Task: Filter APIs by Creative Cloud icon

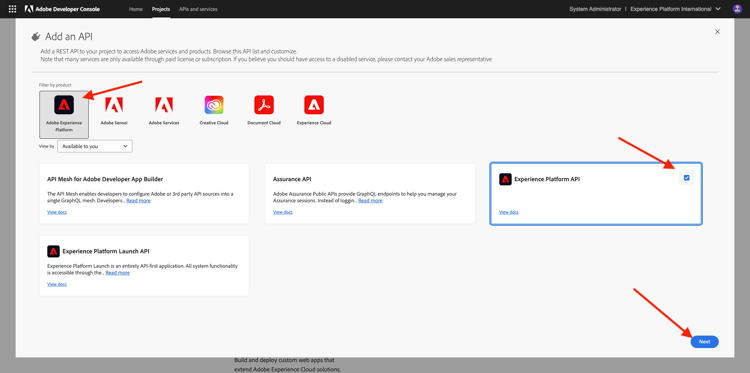Action: (214, 105)
